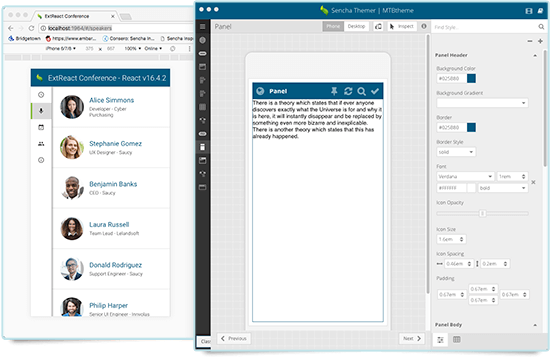Viewport: 550px width, 362px height.
Task: Click the rotate device icon in Themer toolbar
Action: (x=378, y=26)
